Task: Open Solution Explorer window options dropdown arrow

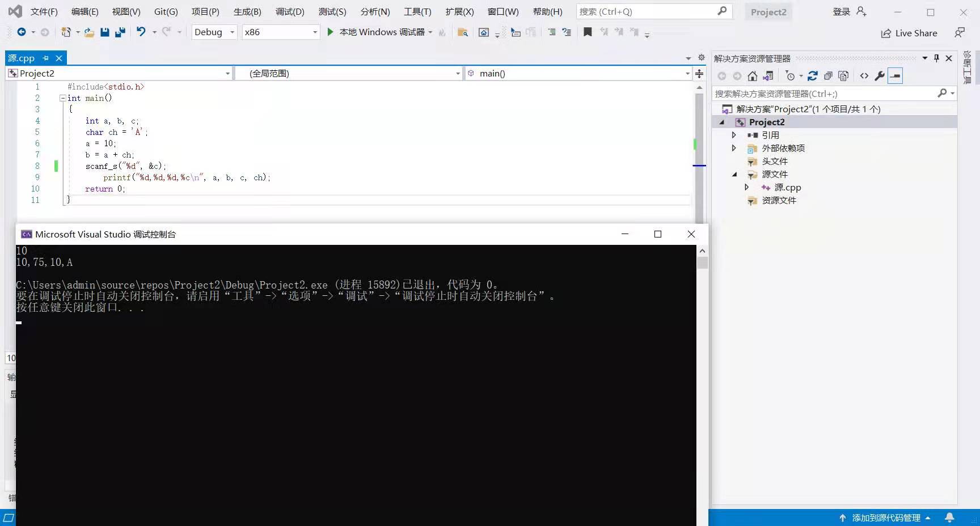Action: point(925,58)
